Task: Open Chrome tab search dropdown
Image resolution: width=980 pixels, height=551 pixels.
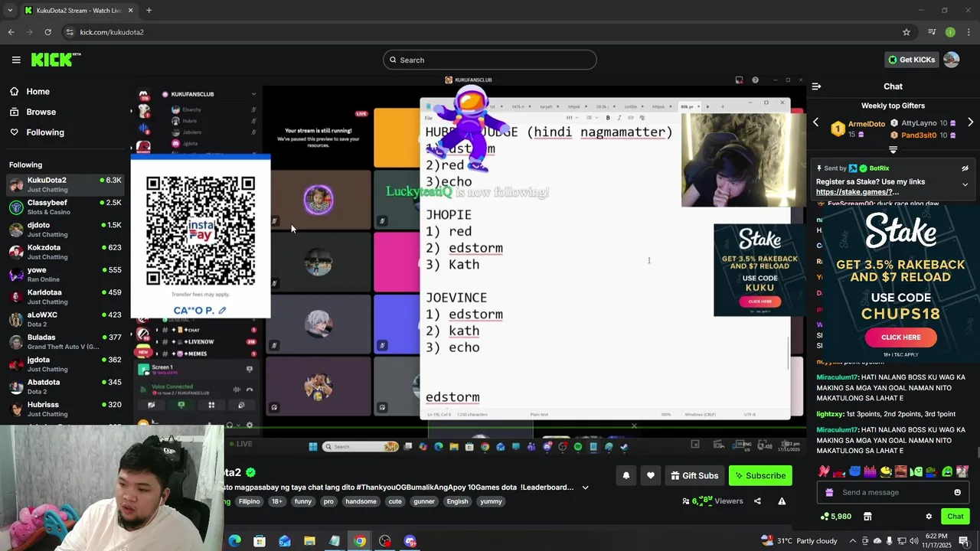Action: click(x=10, y=11)
